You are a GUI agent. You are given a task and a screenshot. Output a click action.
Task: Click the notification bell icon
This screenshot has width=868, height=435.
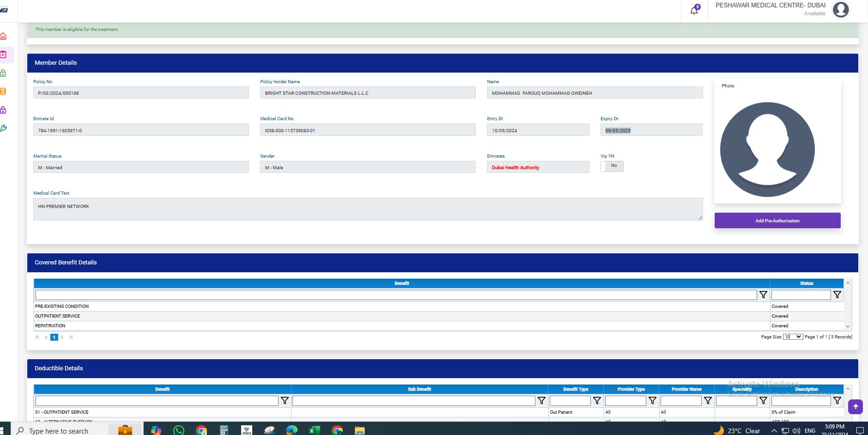(x=694, y=11)
